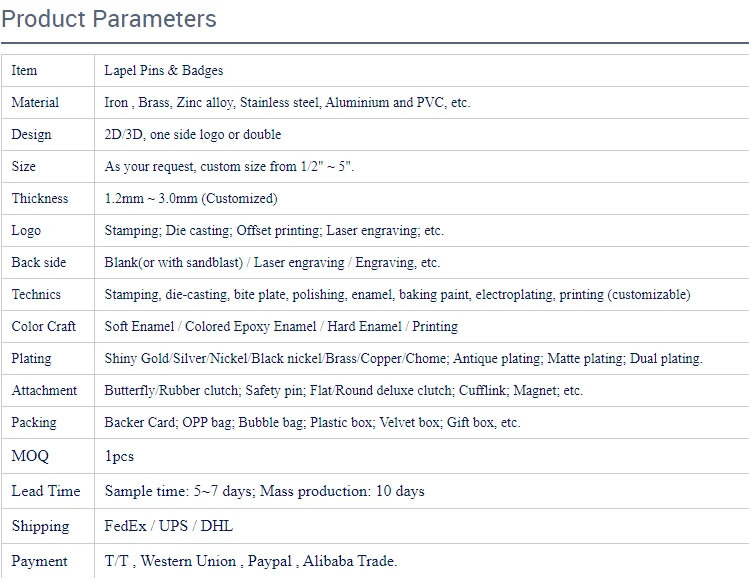Click the Plating row label
749x578 pixels.
point(31,359)
